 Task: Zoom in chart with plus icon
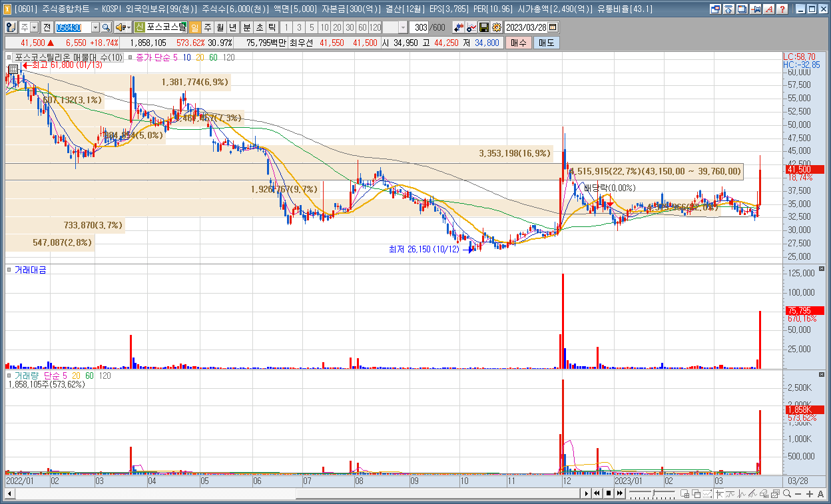click(x=809, y=493)
